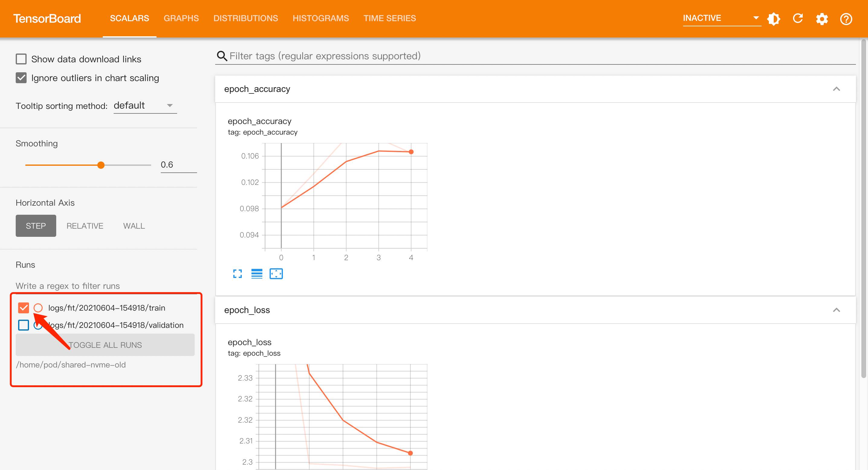Click the search magnifier icon by filter tags
Screen dimensions: 868x470
[222, 56]
